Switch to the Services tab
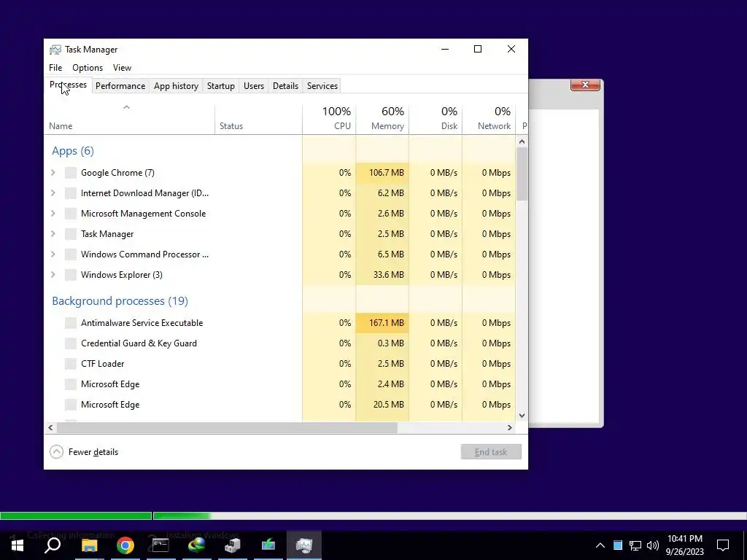The height and width of the screenshot is (560, 747). tap(322, 86)
